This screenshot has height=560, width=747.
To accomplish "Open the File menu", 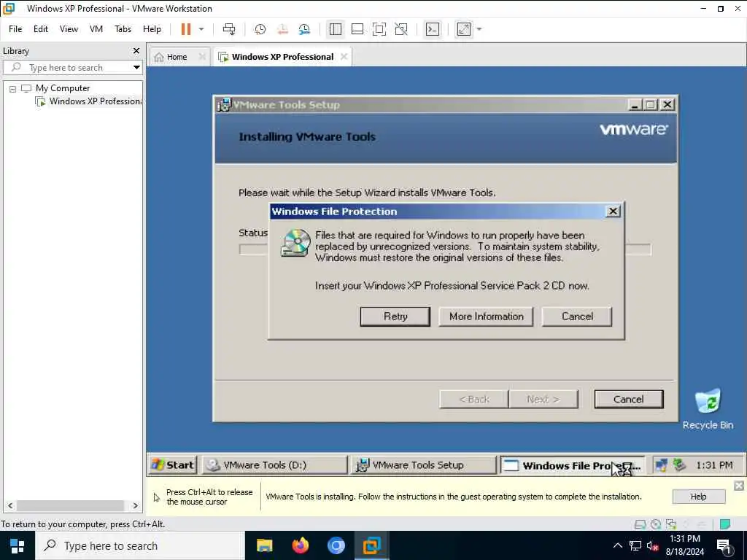I will pyautogui.click(x=15, y=29).
